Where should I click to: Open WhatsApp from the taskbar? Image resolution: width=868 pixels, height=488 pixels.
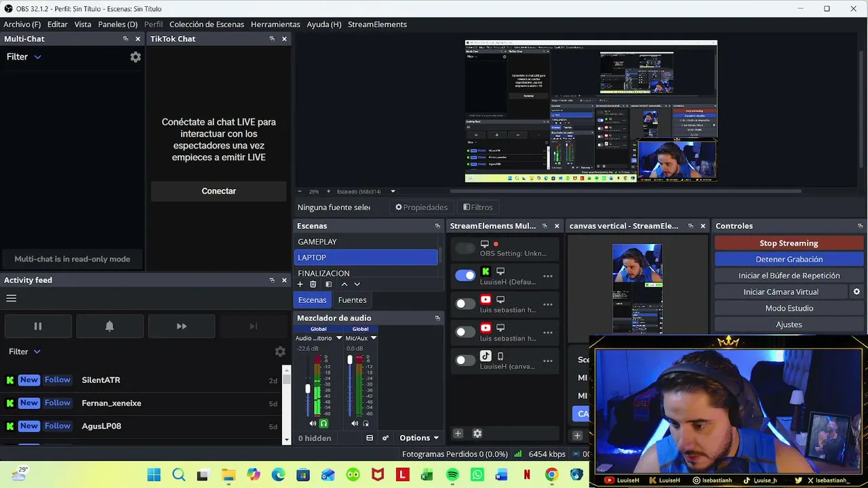(x=477, y=474)
